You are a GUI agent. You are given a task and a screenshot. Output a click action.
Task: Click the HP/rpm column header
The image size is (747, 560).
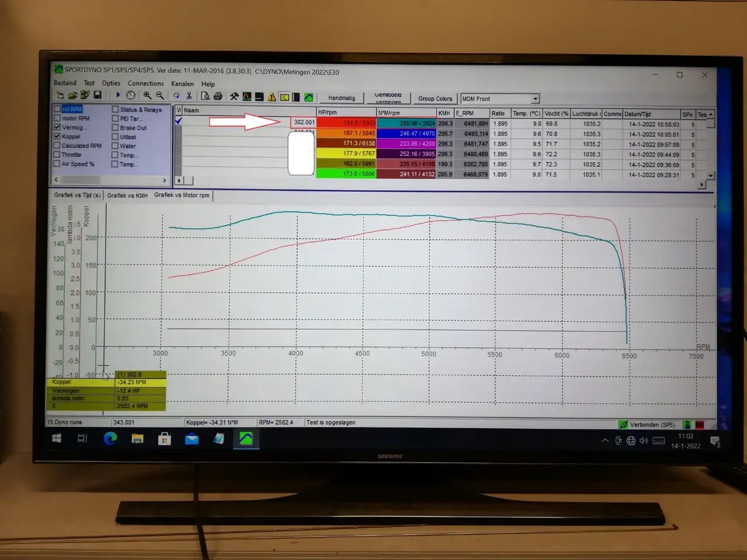347,112
